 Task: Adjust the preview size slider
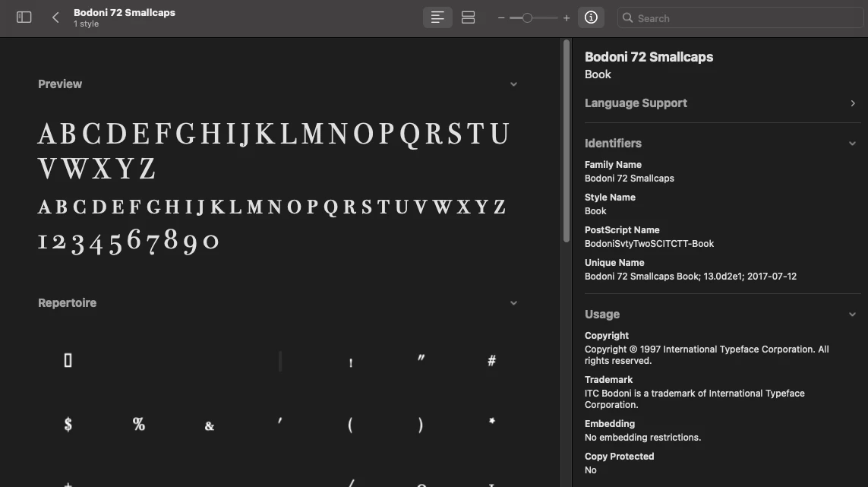tap(528, 18)
